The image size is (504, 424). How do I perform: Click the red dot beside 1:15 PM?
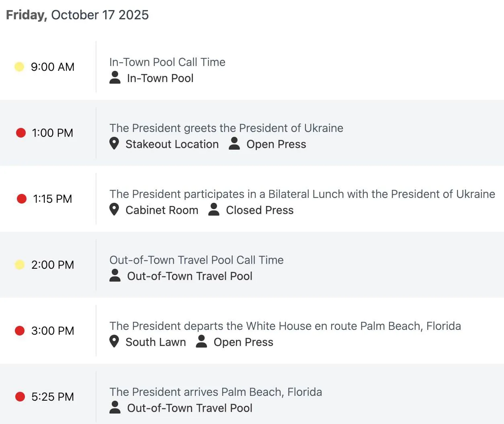pyautogui.click(x=22, y=199)
